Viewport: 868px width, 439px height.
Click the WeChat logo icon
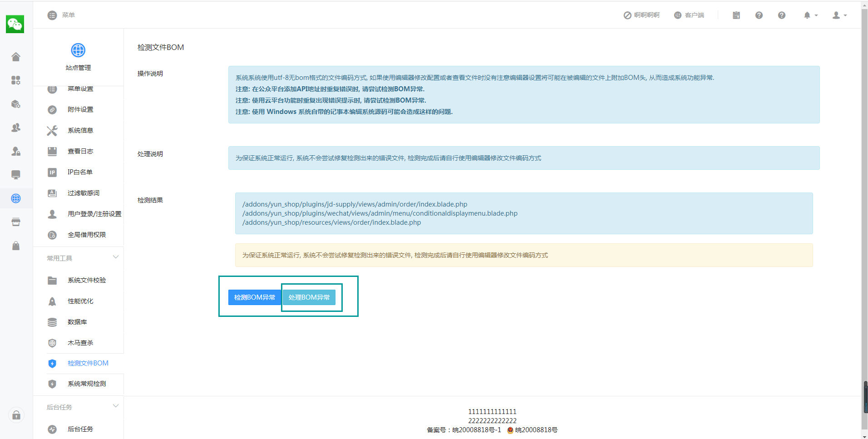click(x=15, y=24)
